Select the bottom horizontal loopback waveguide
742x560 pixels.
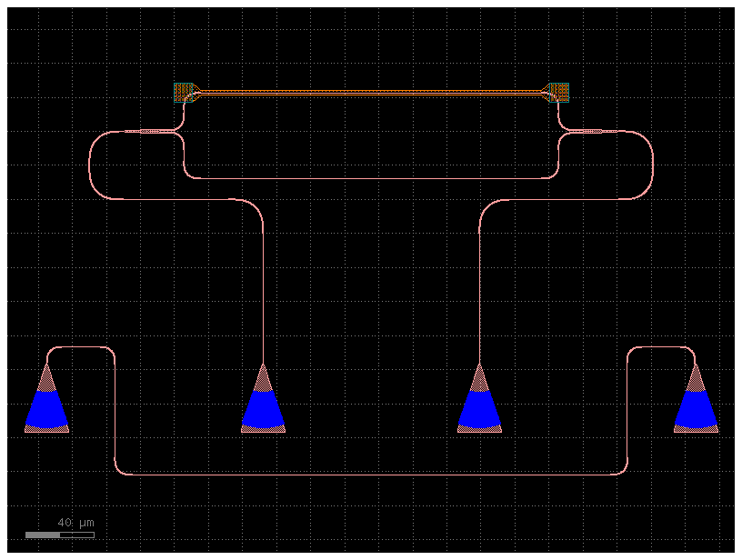(x=371, y=475)
